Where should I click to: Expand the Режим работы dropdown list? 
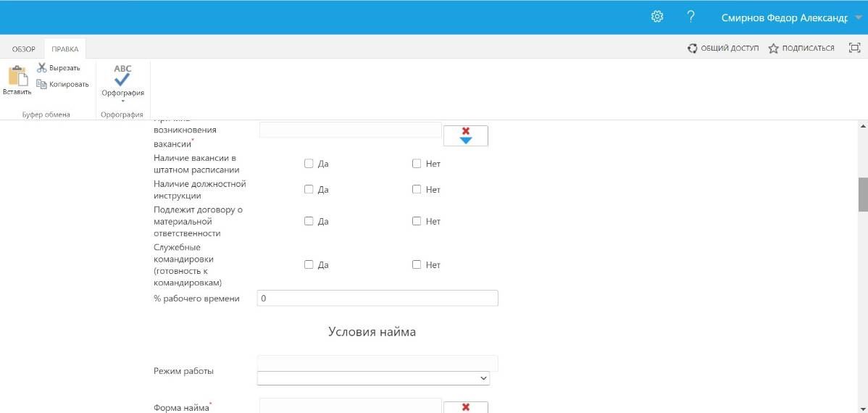tap(373, 378)
